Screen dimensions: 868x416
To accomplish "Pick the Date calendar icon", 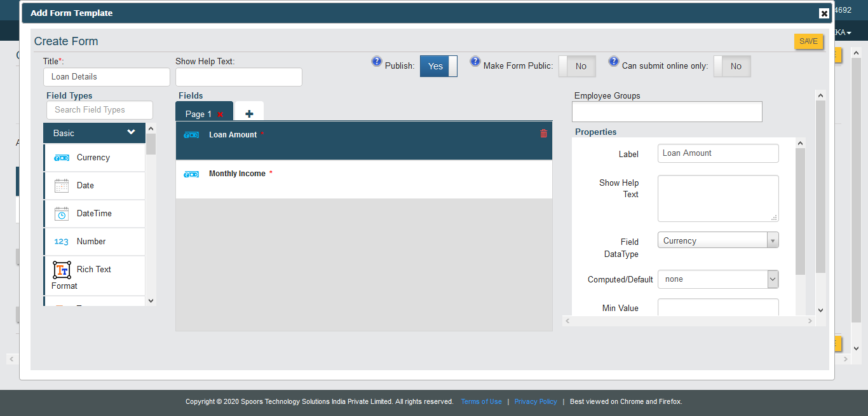I will coord(62,186).
